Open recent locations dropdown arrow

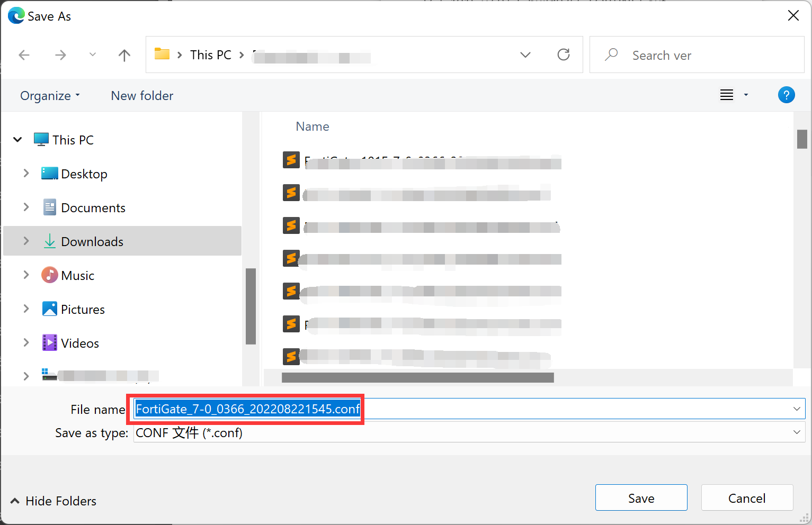[93, 55]
